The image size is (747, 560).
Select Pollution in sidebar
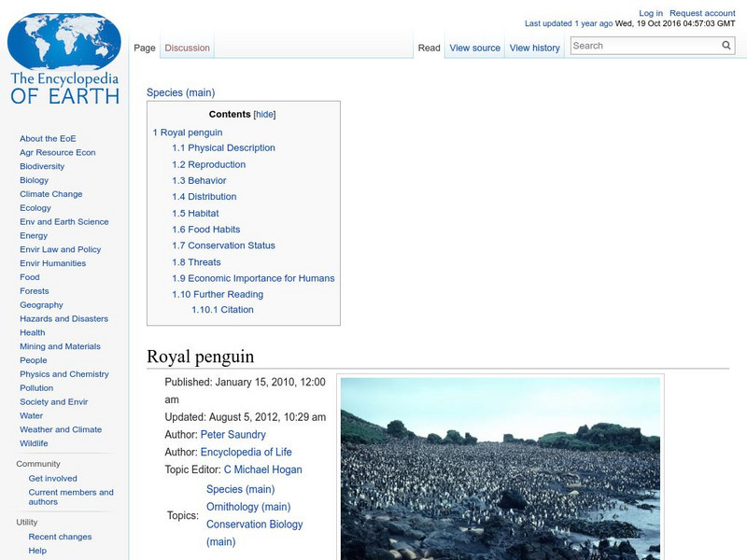pos(36,387)
